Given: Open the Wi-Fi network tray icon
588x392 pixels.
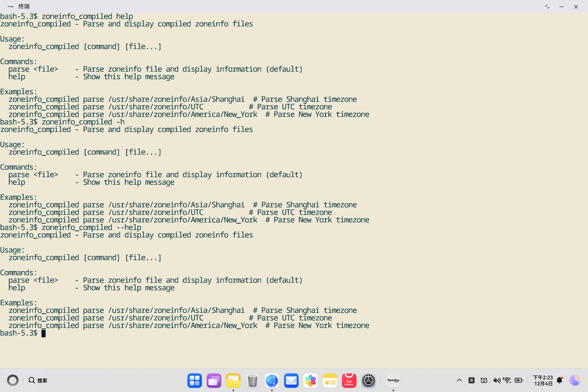Looking at the screenshot, I should click(x=507, y=380).
